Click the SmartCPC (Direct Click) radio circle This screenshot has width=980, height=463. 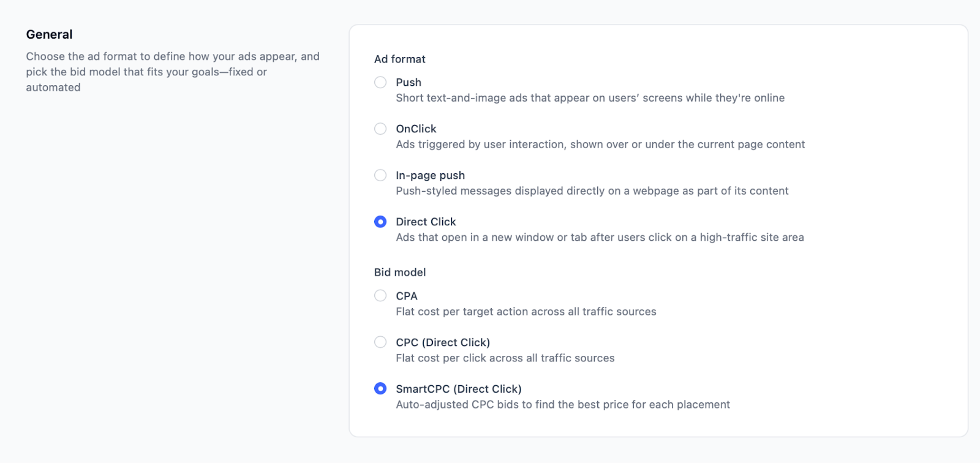(x=380, y=389)
